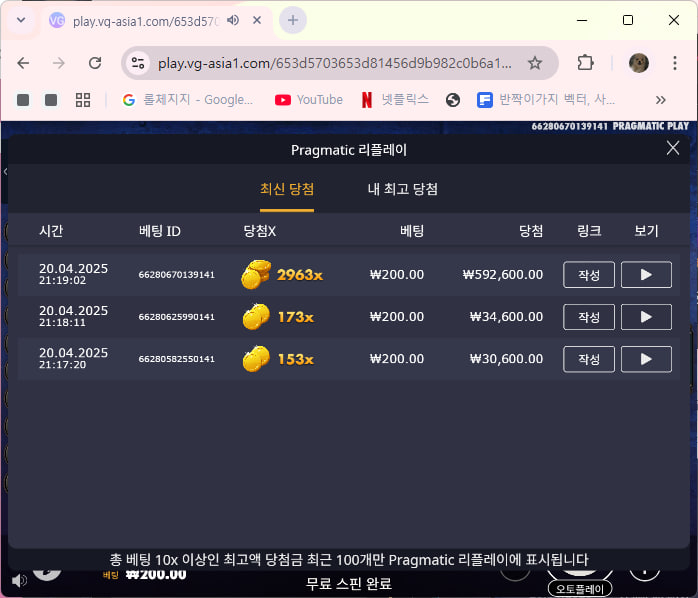698x598 pixels.
Task: Click 작성 link button for 2963x row
Action: click(x=588, y=275)
